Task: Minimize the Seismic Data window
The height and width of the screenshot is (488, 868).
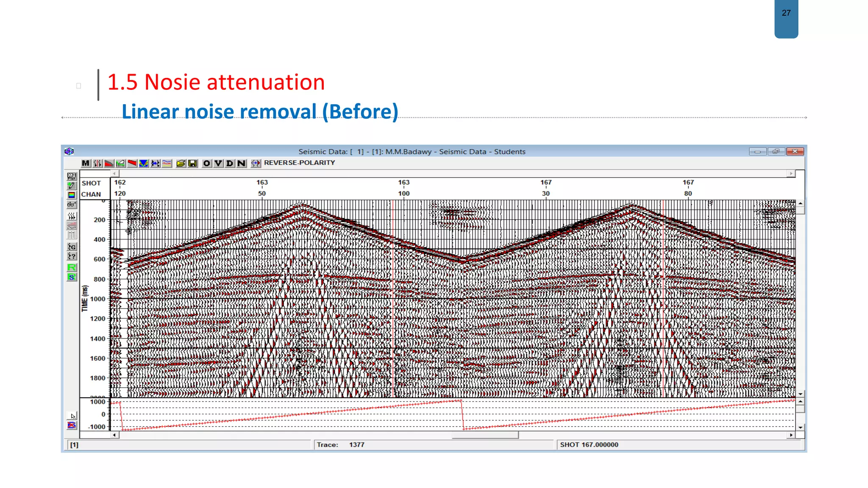Action: (757, 151)
